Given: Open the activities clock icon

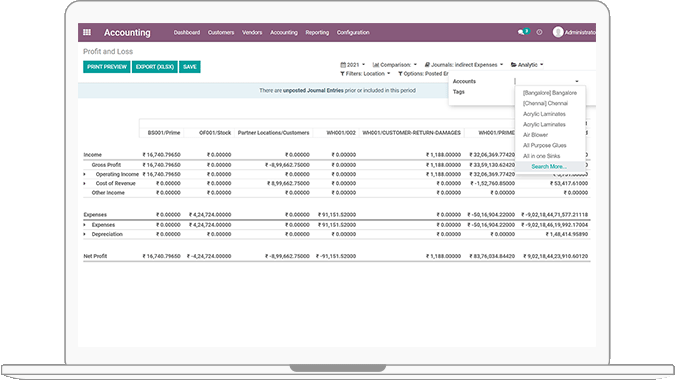Looking at the screenshot, I should click(539, 32).
